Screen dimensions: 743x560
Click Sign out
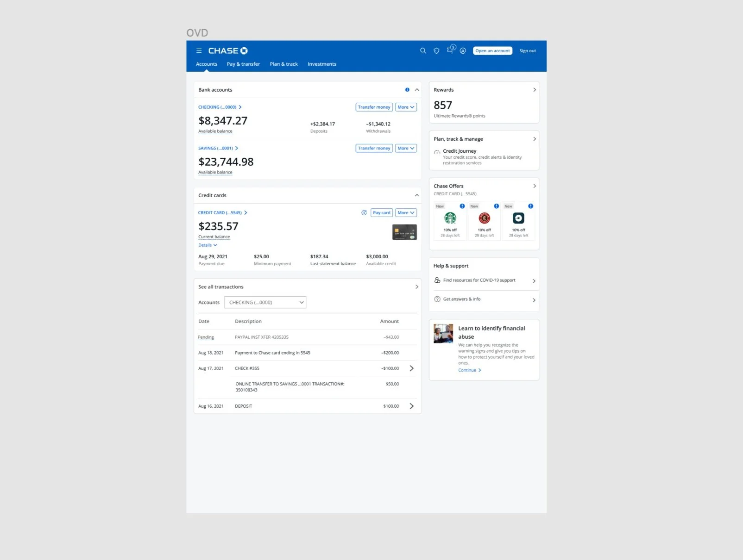click(528, 51)
